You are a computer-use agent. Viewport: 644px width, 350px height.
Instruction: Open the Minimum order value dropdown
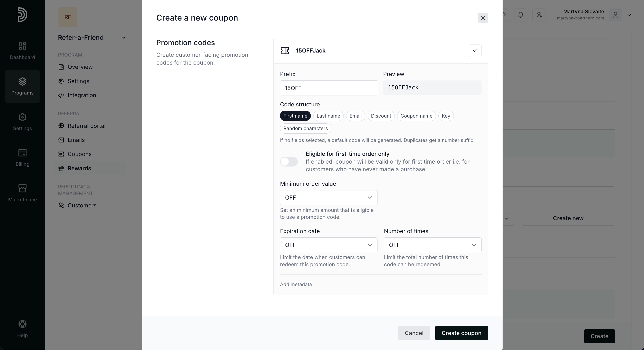pos(328,198)
